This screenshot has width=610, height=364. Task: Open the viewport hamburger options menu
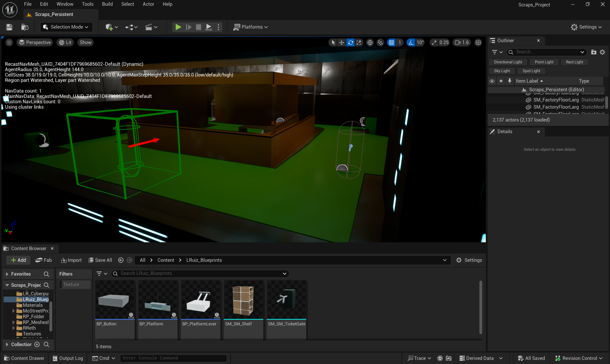(x=9, y=42)
